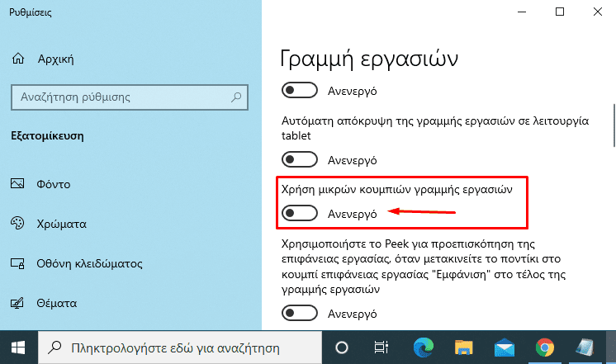The image size is (616, 364).
Task: Enable small taskbar buttons switch
Action: [x=300, y=213]
